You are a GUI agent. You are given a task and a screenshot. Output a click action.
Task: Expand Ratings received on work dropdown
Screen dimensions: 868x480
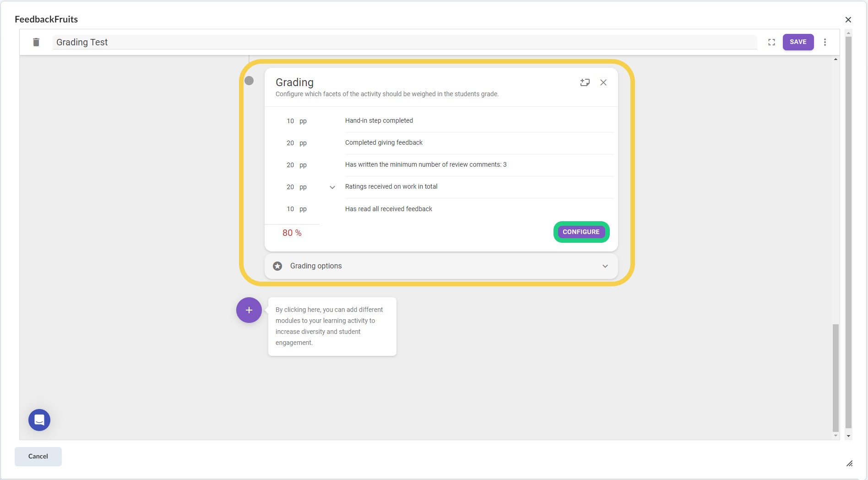[x=332, y=187]
